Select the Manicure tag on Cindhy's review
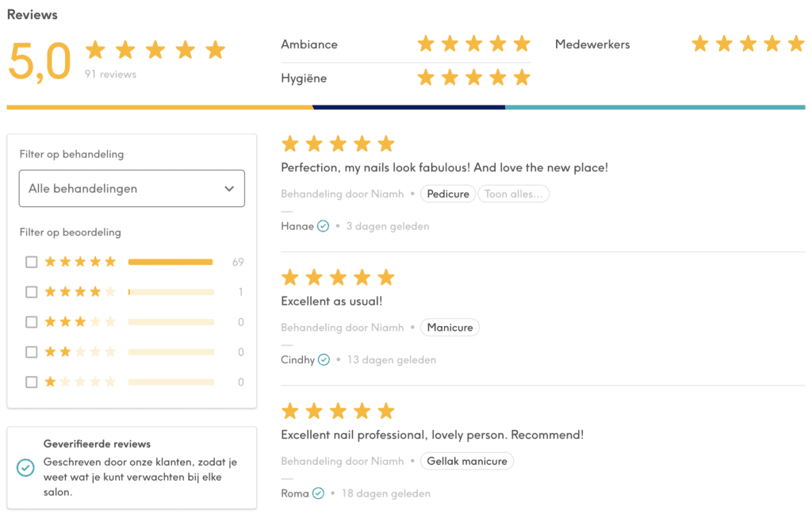 click(450, 327)
